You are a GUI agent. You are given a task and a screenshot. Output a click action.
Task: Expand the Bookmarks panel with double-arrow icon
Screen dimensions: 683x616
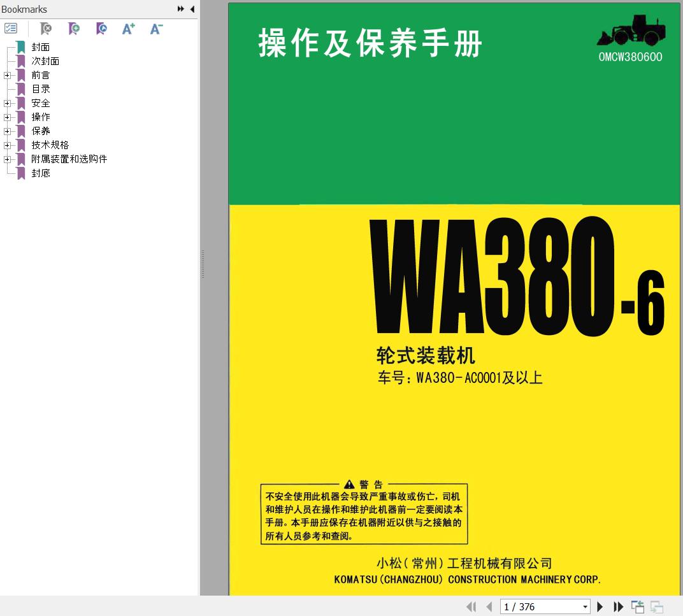tap(181, 9)
